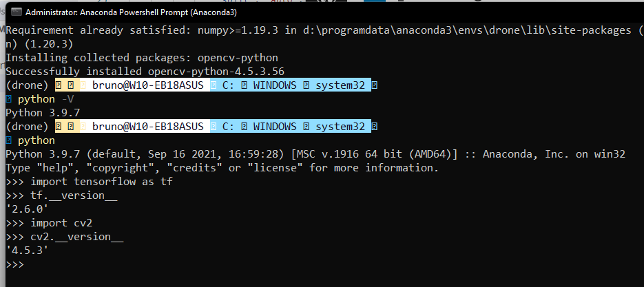Click the second bruno@W10-EB18ASUS prompt segment

(147, 127)
